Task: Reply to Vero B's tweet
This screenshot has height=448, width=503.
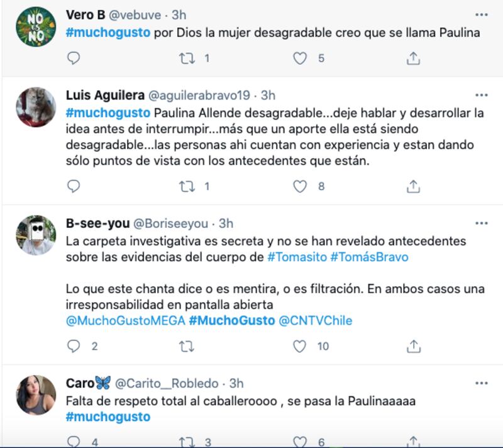Action: click(x=74, y=58)
